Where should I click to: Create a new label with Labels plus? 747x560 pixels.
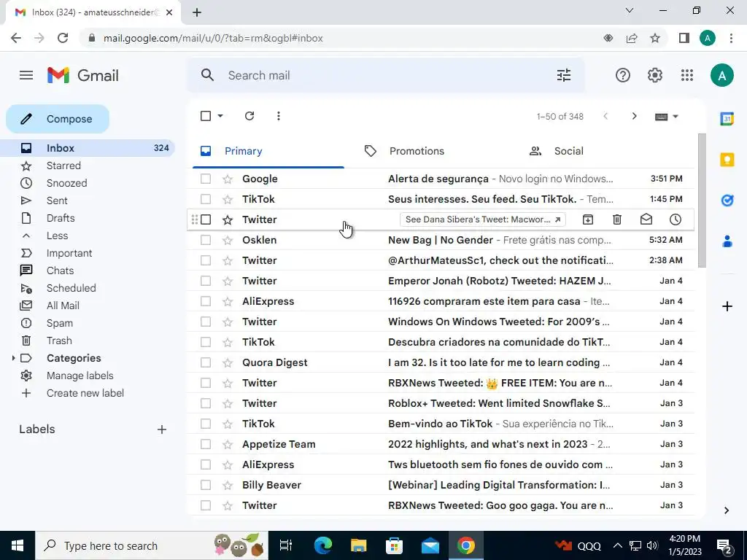coord(162,429)
